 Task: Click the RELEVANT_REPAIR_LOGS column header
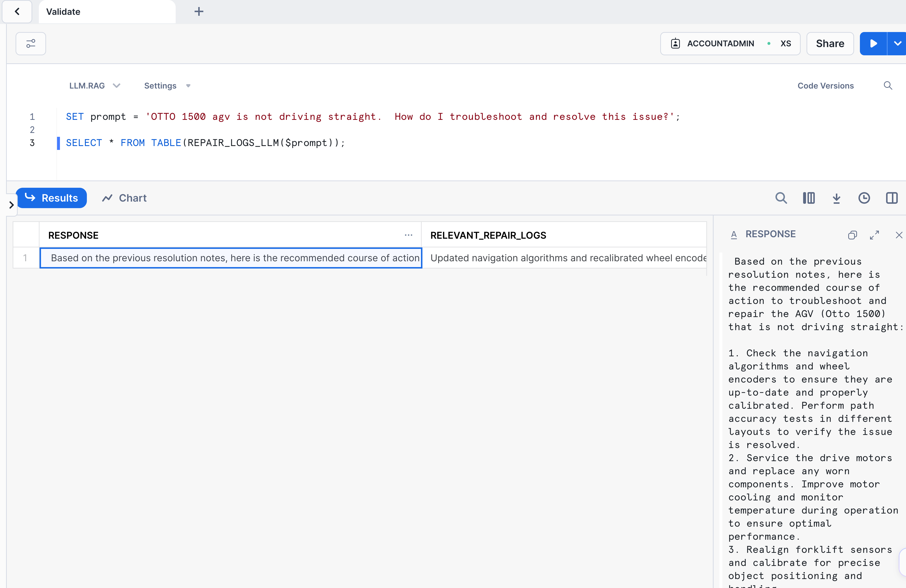564,235
